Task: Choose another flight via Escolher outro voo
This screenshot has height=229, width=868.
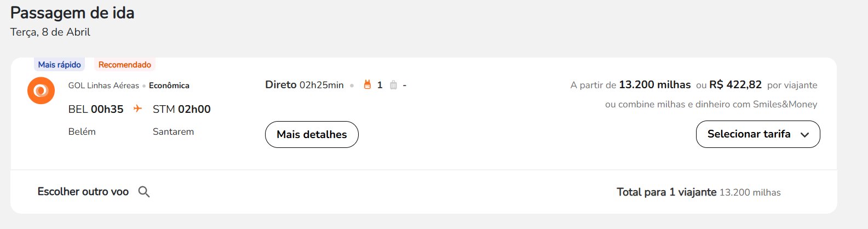Action: pos(83,192)
